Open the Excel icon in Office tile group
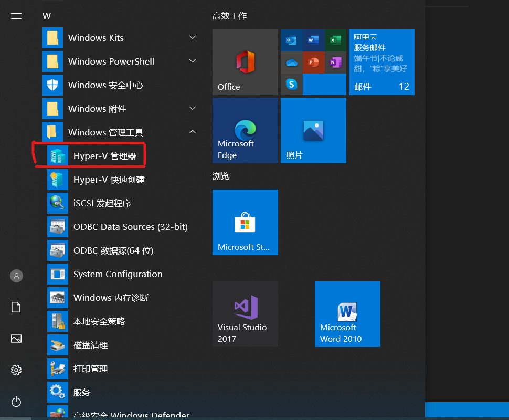 pos(335,40)
